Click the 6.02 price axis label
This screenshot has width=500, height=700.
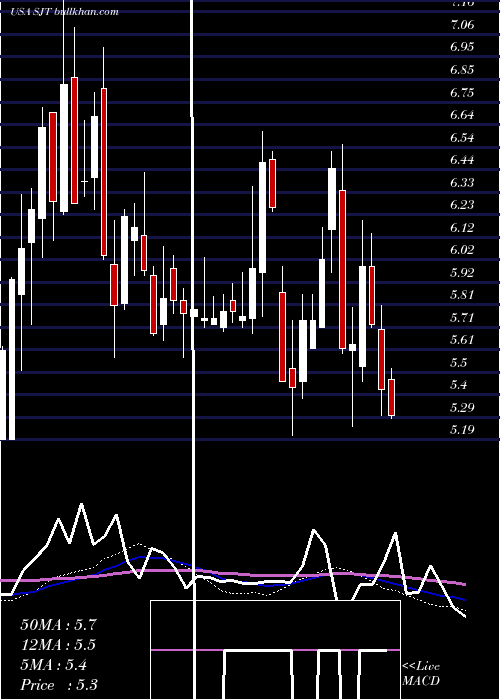point(462,250)
